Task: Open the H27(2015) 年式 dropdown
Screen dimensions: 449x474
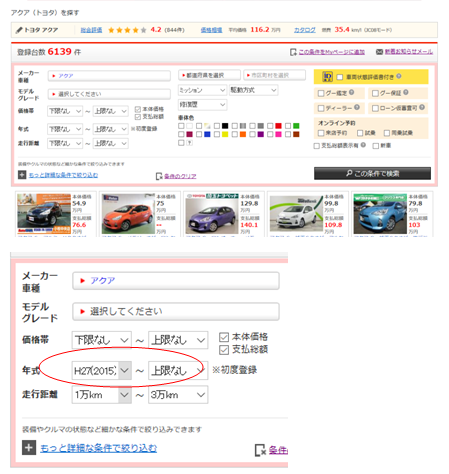Action: tap(101, 370)
